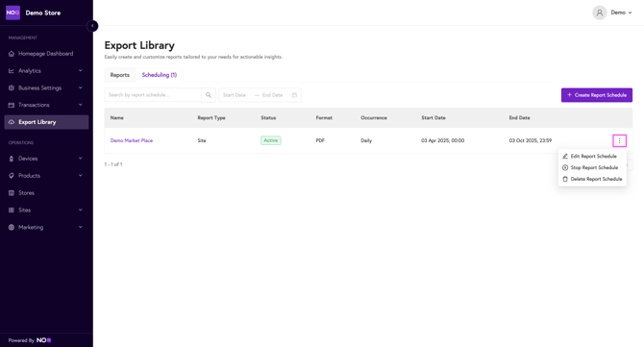Expand the Devices chevron
The width and height of the screenshot is (644, 347).
(x=81, y=159)
